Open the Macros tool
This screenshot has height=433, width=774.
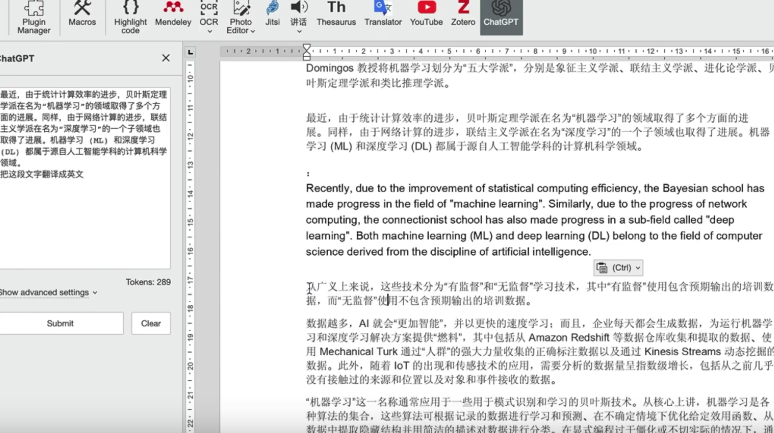tap(82, 15)
